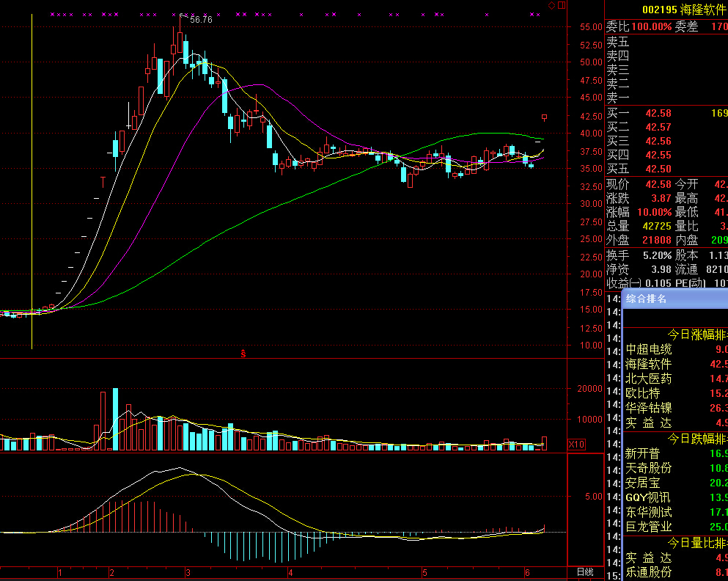Image resolution: width=728 pixels, height=581 pixels.
Task: Click the 55.00 price axis label
Action: 591,27
